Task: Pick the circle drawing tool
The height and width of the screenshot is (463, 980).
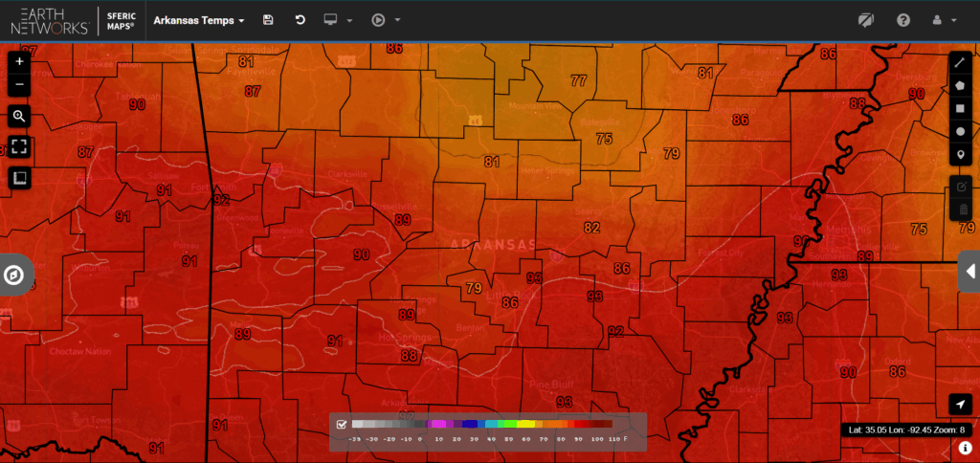Action: [x=963, y=132]
